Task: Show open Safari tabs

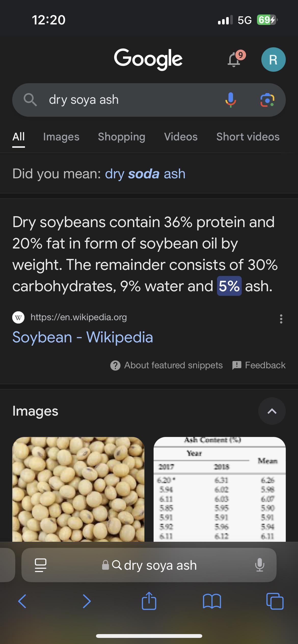Action: click(275, 601)
